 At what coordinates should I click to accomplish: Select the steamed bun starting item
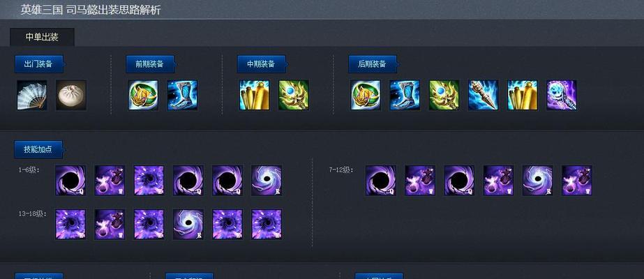(x=71, y=95)
